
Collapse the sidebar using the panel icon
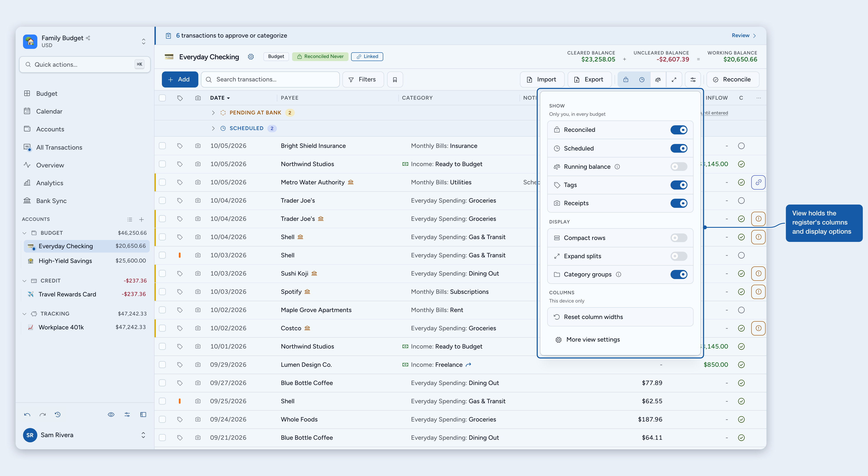click(143, 415)
